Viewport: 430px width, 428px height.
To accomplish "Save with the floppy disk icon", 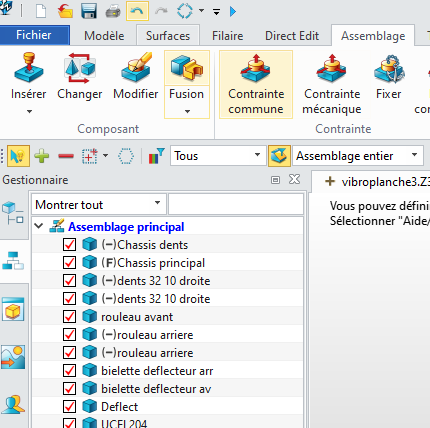I will (89, 12).
